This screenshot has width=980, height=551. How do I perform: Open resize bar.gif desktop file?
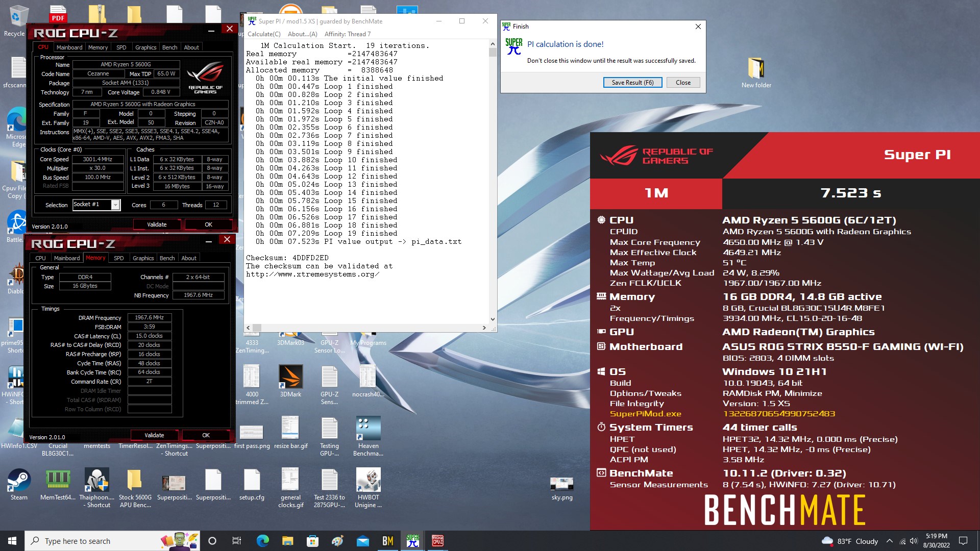tap(290, 433)
